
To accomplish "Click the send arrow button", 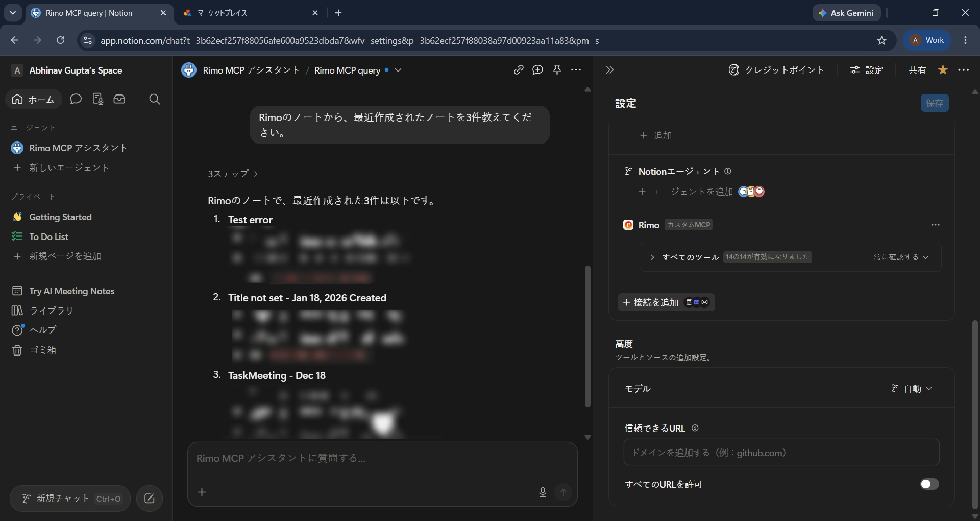I will tap(563, 492).
